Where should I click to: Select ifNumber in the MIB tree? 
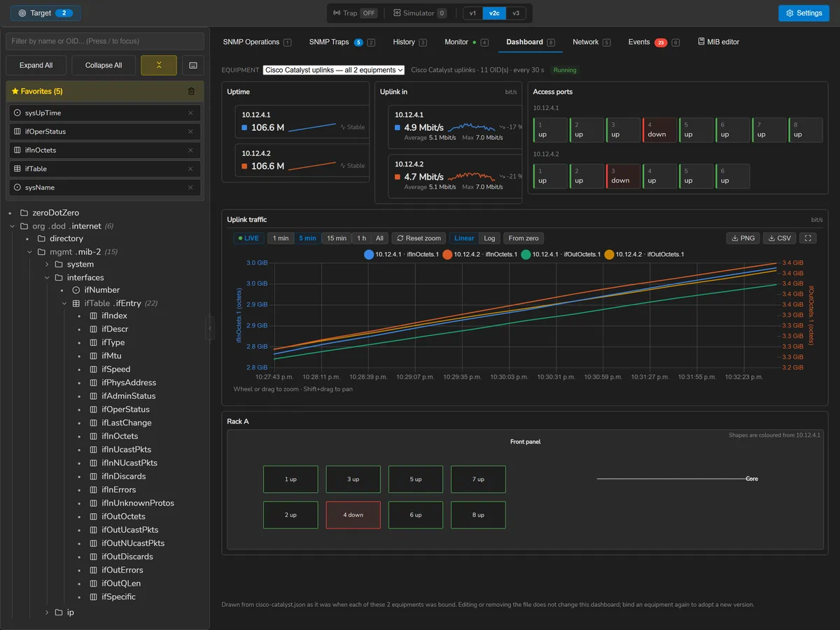click(102, 290)
